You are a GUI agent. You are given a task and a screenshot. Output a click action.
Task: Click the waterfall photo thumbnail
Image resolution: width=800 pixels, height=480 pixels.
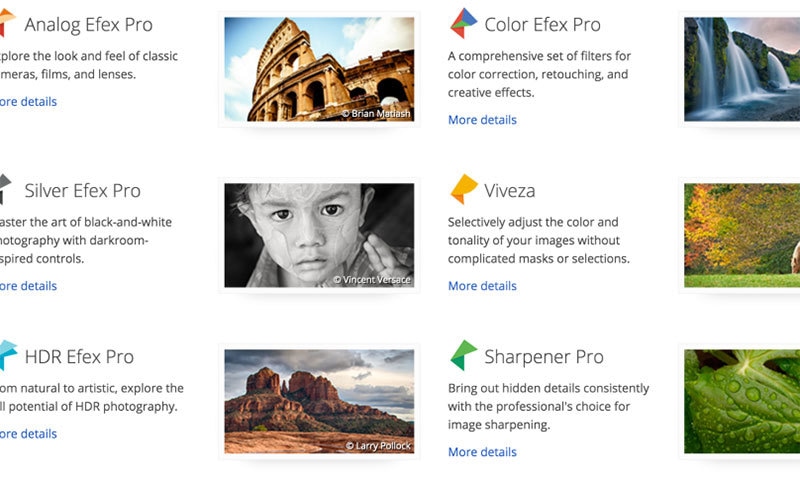(x=742, y=69)
